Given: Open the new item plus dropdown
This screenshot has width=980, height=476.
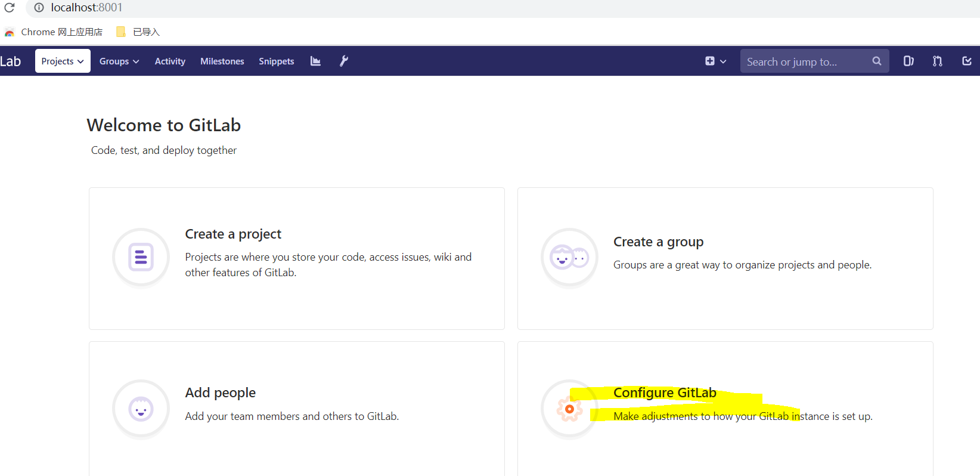Looking at the screenshot, I should point(715,61).
